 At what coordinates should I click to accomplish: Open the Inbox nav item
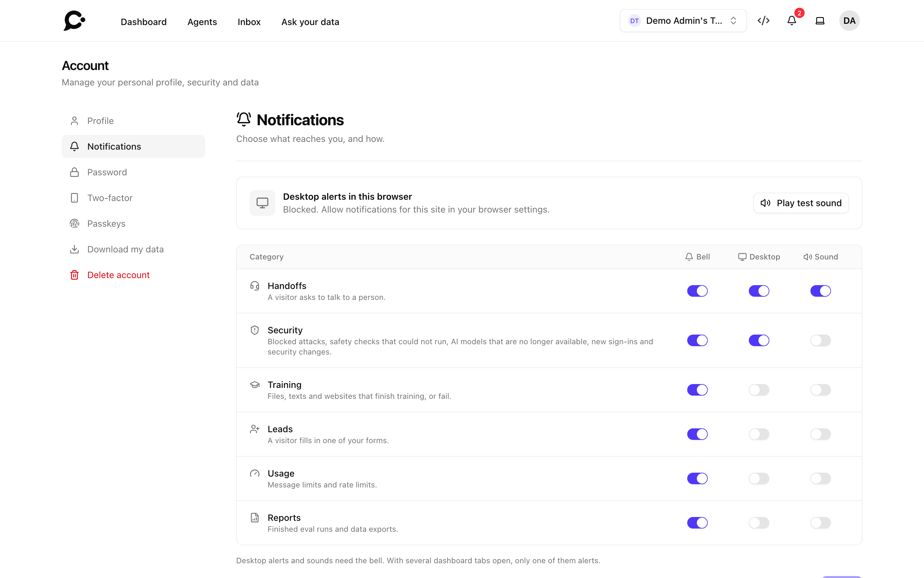(249, 22)
